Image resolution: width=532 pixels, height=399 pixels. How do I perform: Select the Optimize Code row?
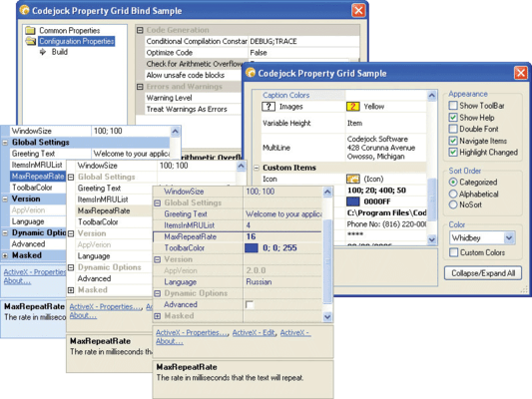tap(252, 53)
